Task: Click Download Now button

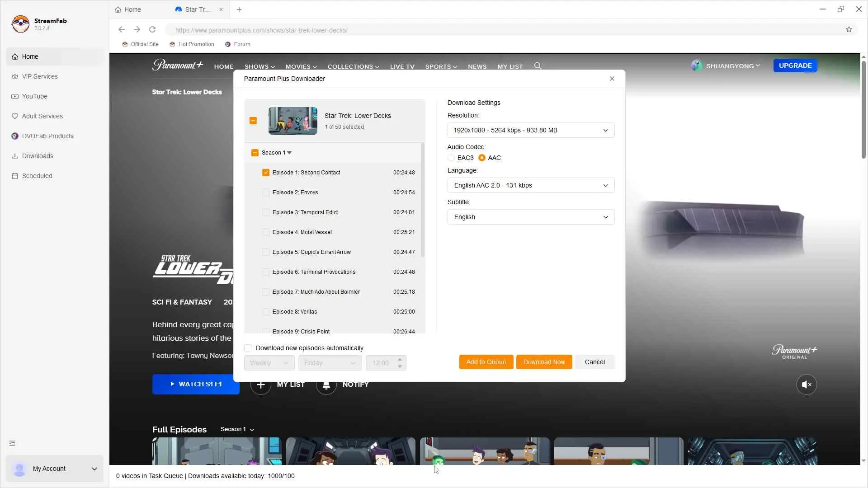Action: point(544,362)
